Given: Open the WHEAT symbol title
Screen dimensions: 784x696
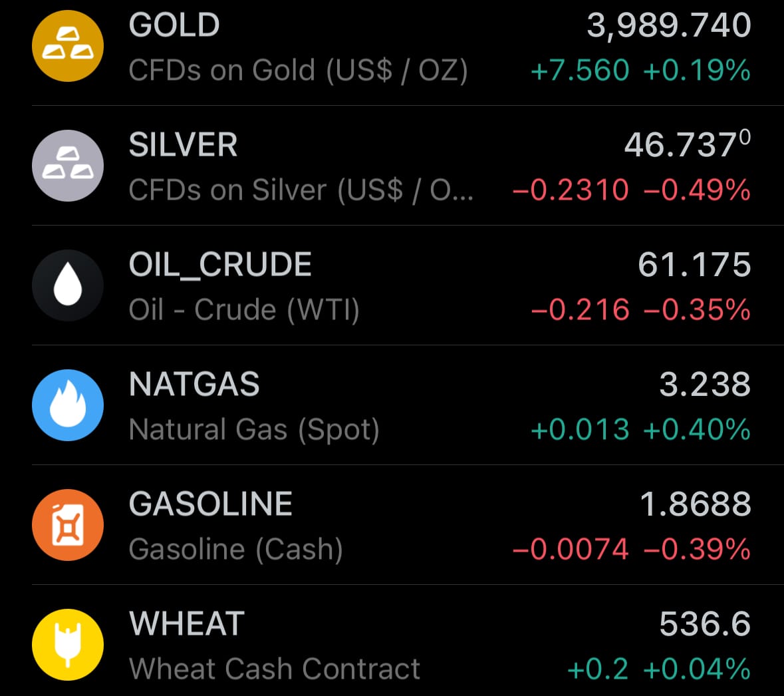Looking at the screenshot, I should [x=187, y=624].
